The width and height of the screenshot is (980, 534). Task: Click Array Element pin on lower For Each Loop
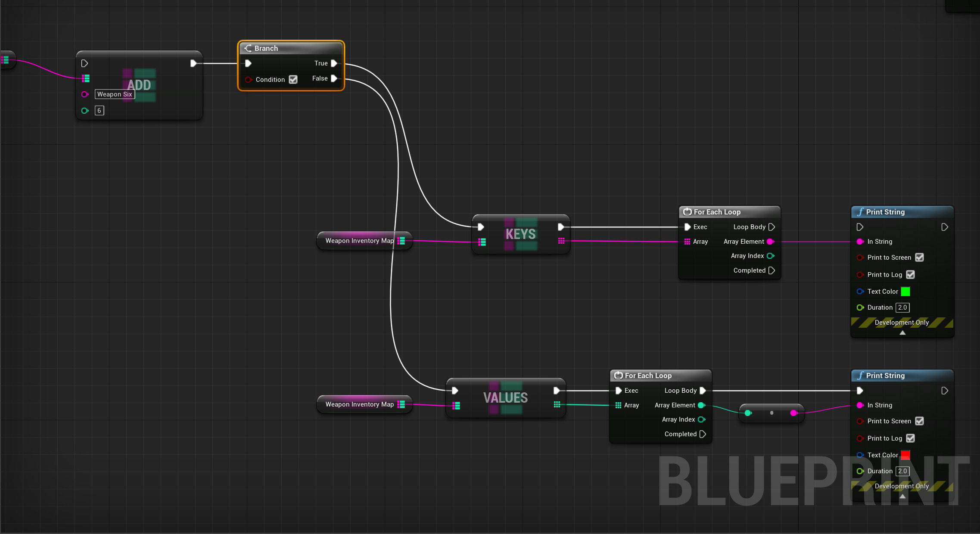point(701,405)
